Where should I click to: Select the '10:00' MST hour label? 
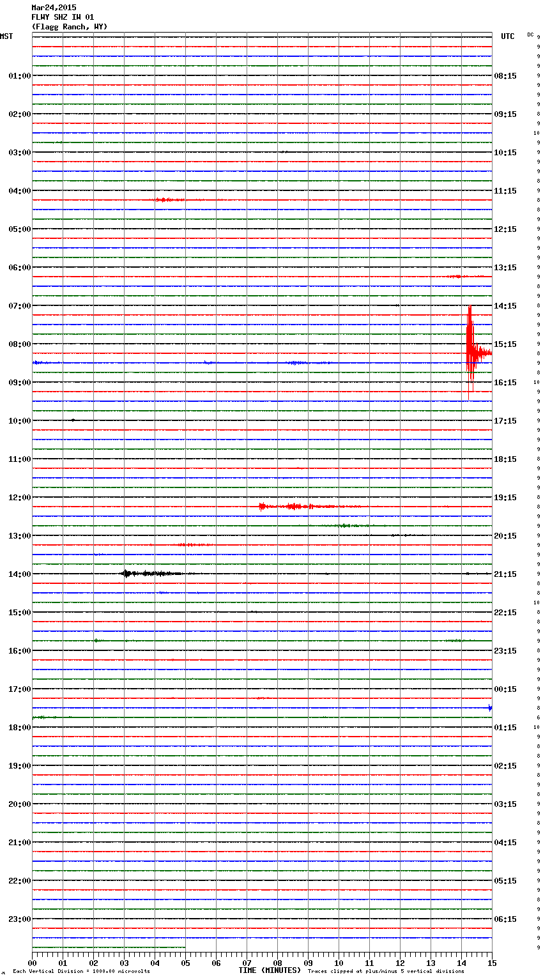(x=19, y=421)
